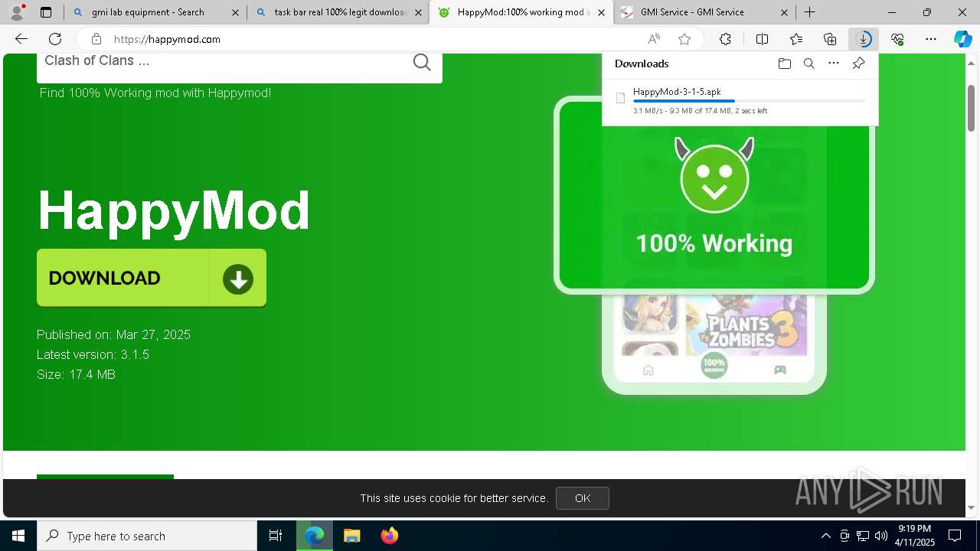
Task: Close the HappyMod tab
Action: pos(602,12)
